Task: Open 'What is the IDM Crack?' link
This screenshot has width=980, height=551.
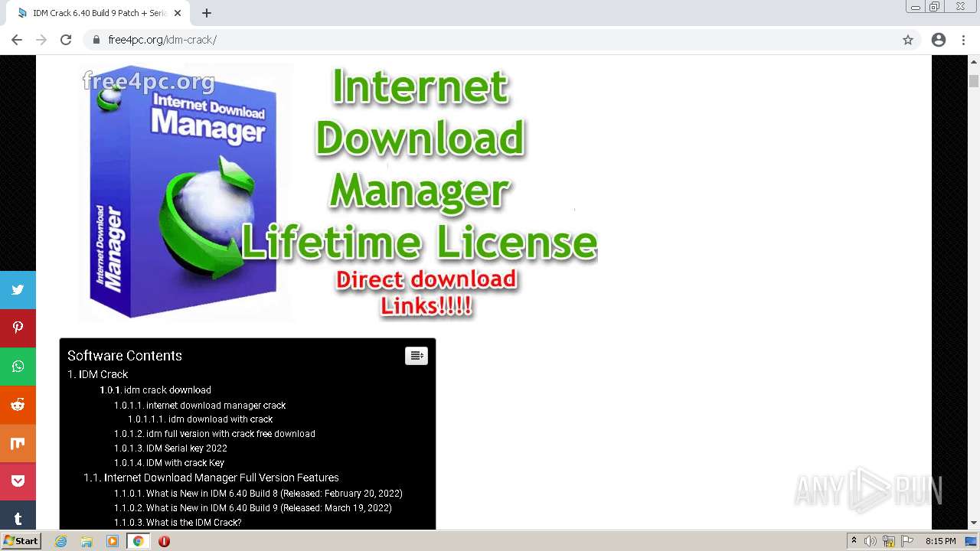Action: pyautogui.click(x=178, y=523)
